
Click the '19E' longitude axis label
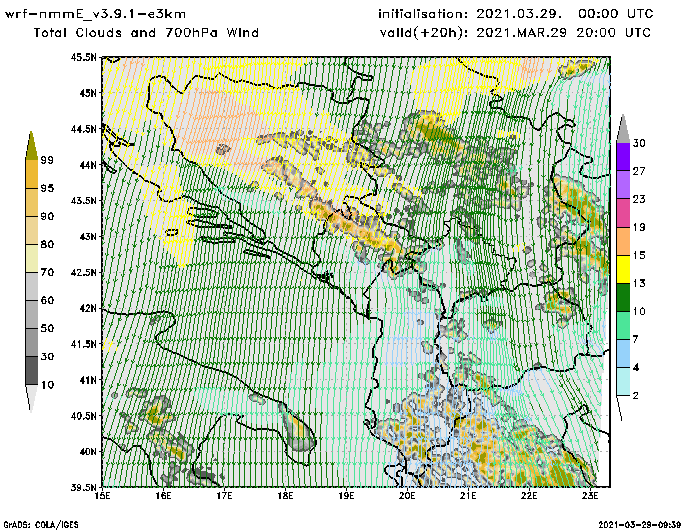(x=346, y=496)
